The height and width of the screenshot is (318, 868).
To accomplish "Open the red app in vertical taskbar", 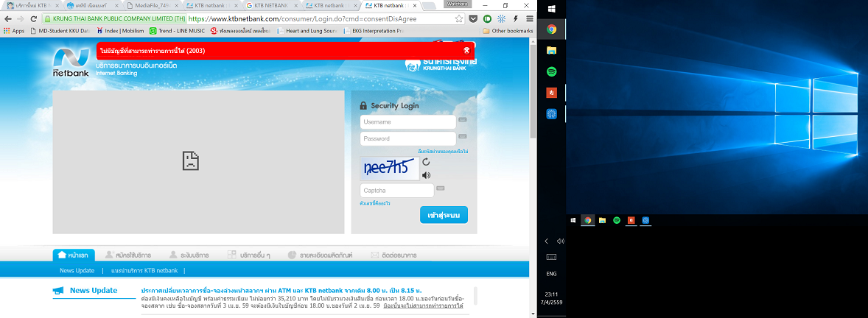I will (x=552, y=92).
